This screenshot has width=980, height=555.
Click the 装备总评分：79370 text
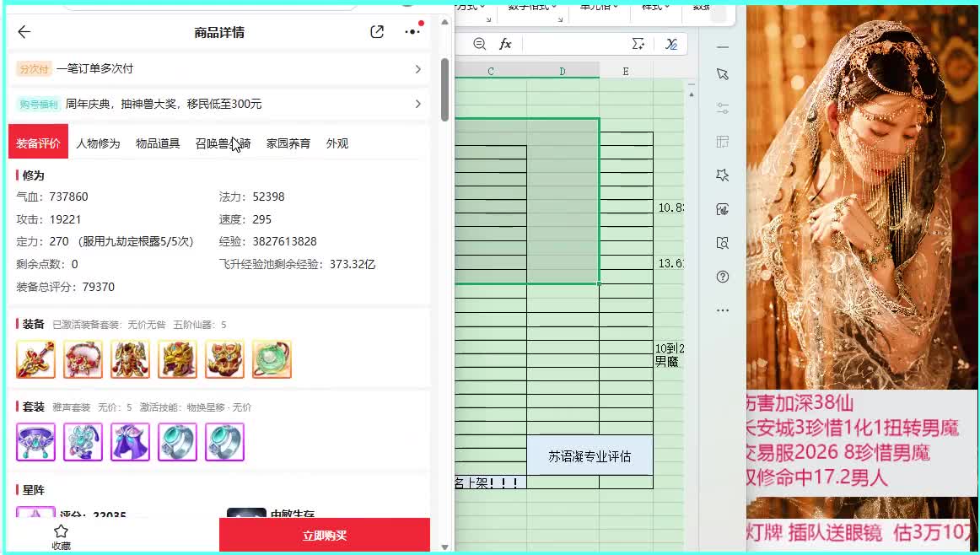[x=66, y=287]
